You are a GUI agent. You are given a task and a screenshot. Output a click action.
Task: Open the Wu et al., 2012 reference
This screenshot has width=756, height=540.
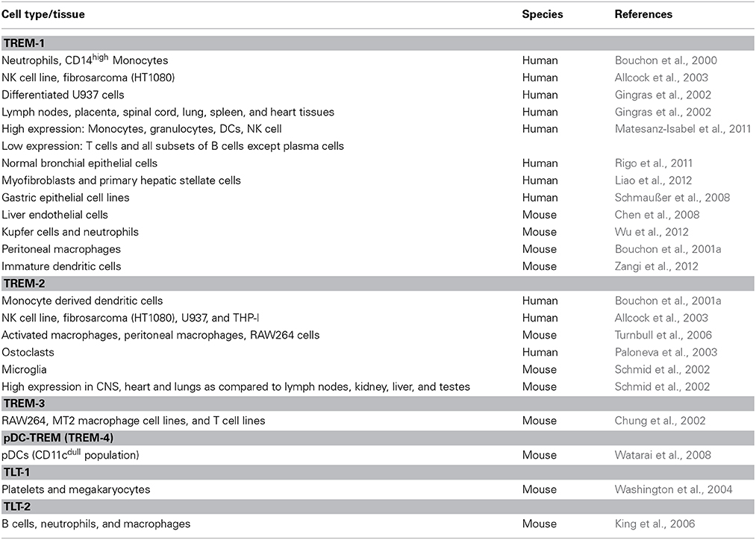point(652,232)
